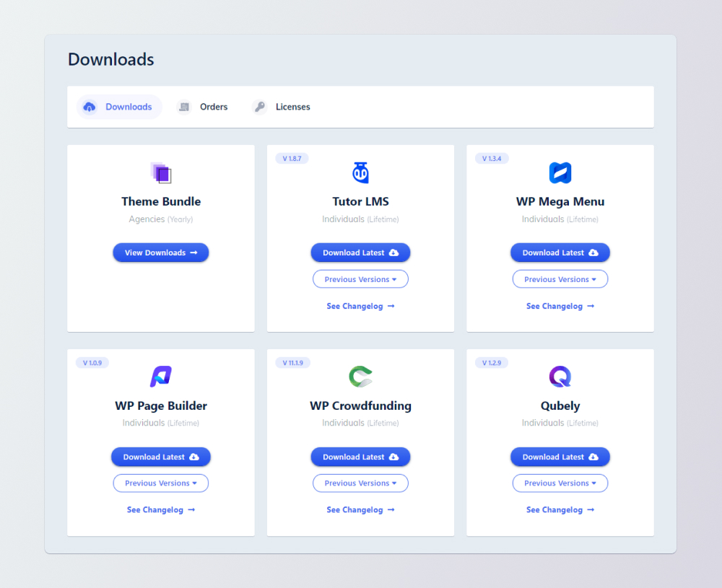Click the Tutor LMS owl logo
The width and height of the screenshot is (722, 588).
pyautogui.click(x=360, y=173)
